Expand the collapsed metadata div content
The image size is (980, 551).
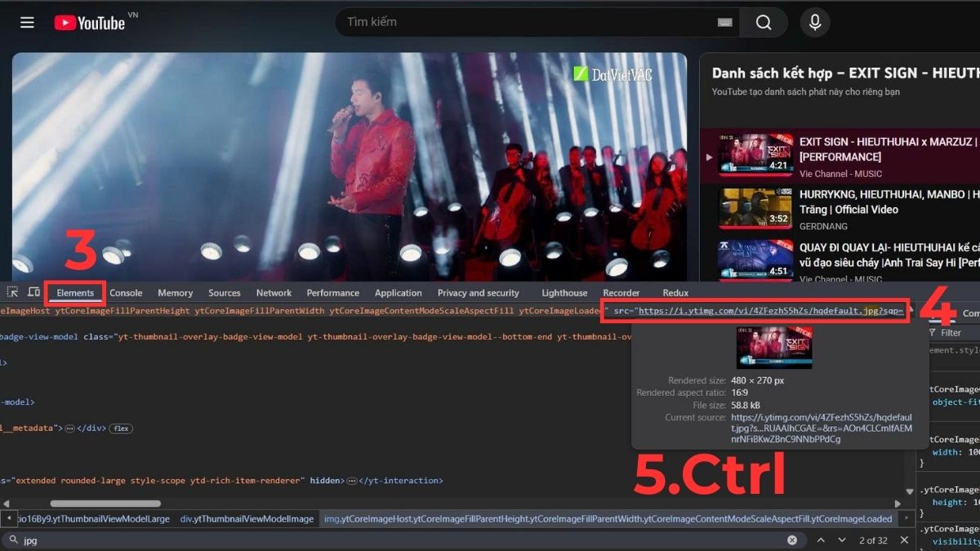tap(69, 429)
